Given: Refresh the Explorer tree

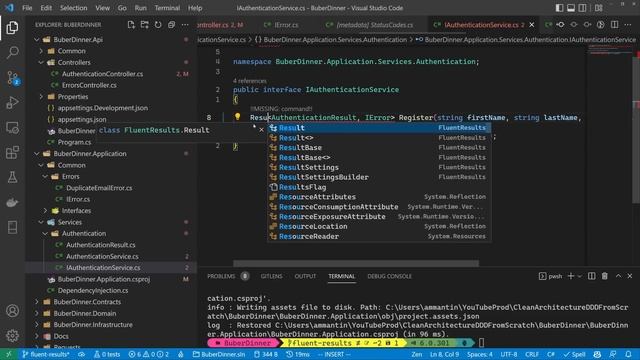Looking at the screenshot, I should tap(158, 24).
